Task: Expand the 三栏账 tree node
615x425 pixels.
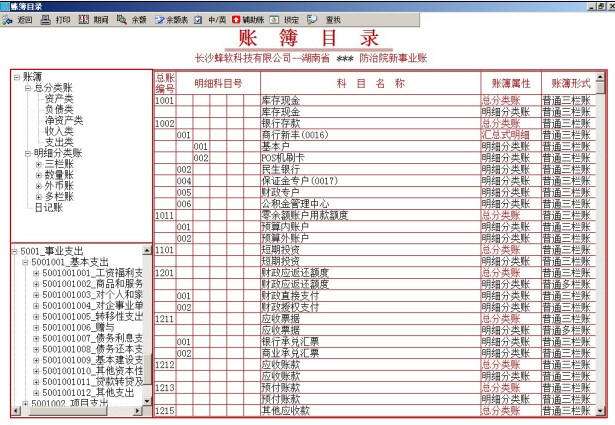Action: coord(38,164)
